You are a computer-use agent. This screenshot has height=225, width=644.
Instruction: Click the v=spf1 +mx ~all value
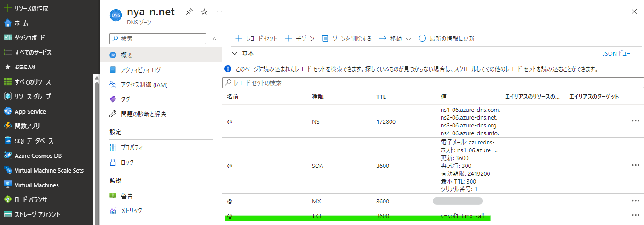462,216
